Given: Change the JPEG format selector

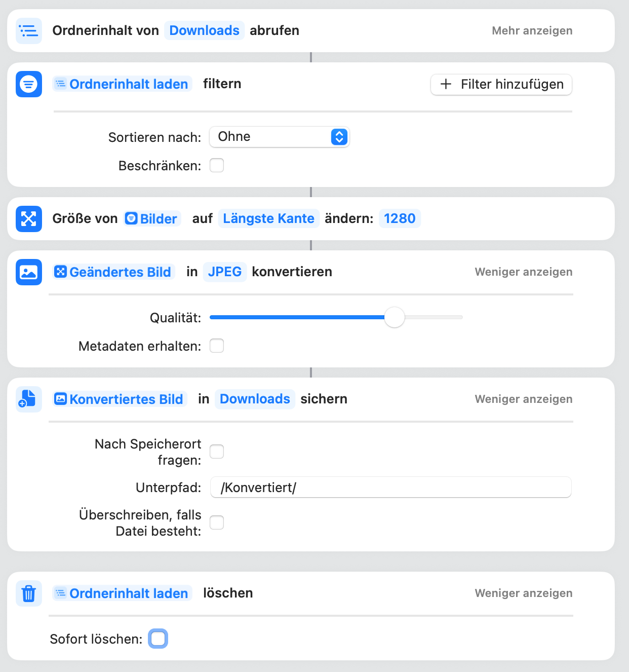Looking at the screenshot, I should [225, 272].
